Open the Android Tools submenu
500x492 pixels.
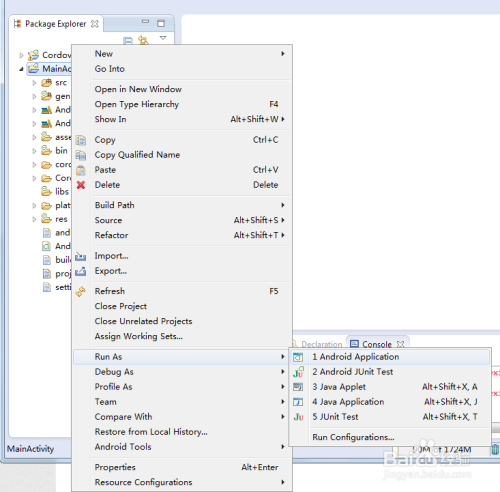point(182,447)
